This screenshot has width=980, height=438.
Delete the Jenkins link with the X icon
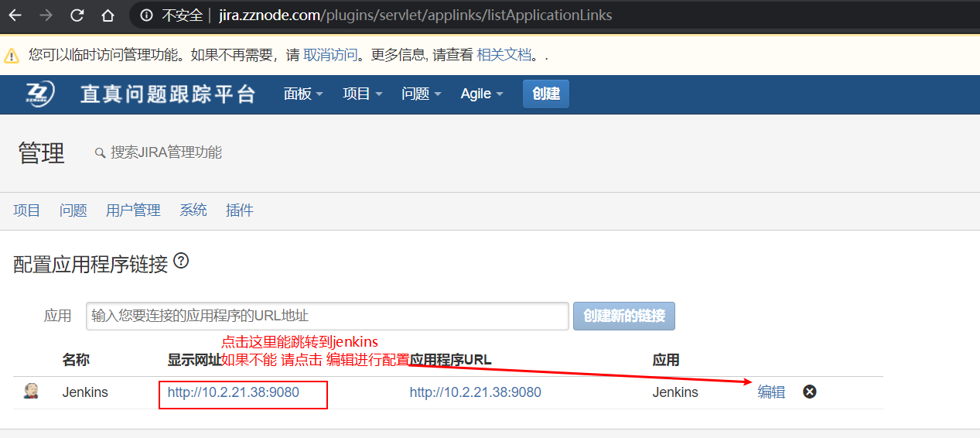coord(810,392)
